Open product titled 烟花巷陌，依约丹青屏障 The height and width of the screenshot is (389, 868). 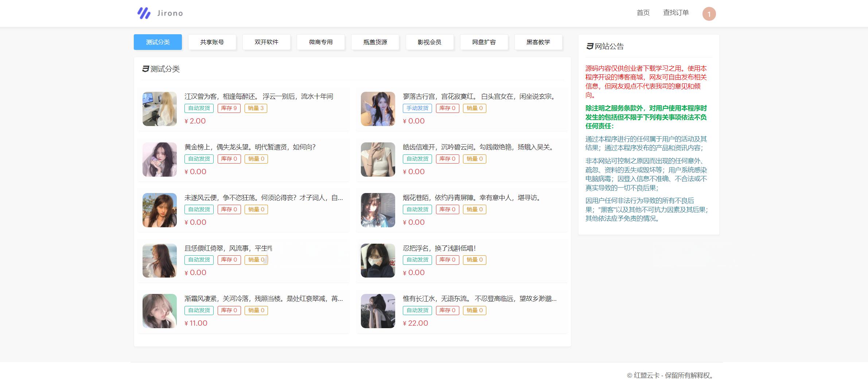coord(472,198)
